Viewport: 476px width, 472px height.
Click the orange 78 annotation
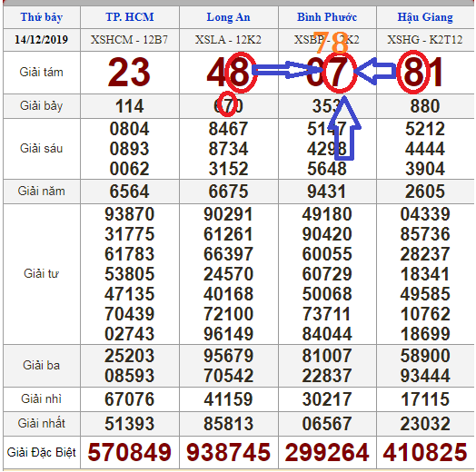332,43
